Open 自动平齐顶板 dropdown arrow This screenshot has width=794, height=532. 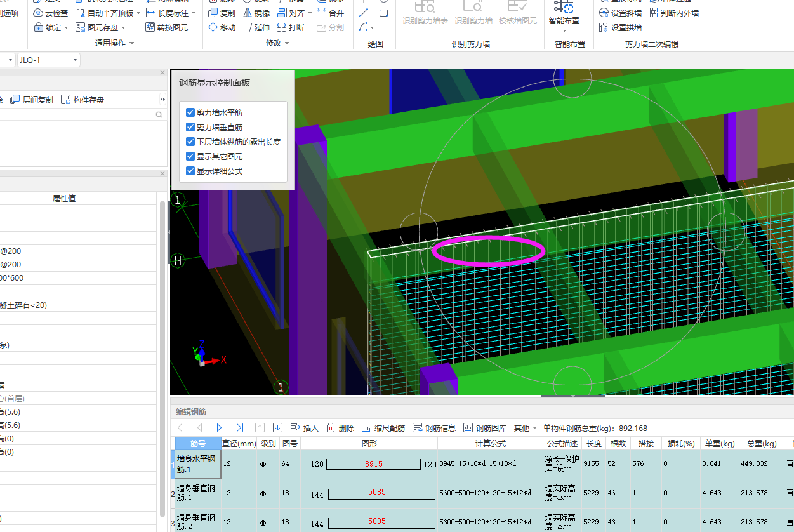pos(138,13)
